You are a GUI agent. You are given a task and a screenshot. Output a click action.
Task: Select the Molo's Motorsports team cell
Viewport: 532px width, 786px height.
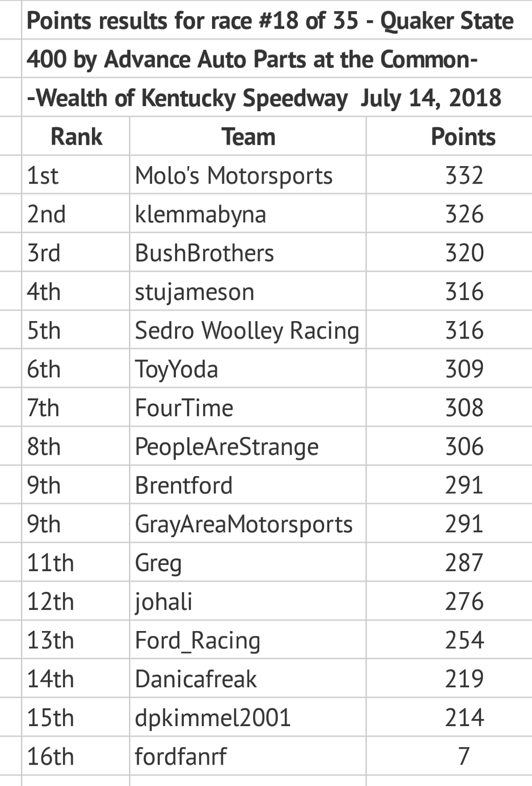point(234,176)
